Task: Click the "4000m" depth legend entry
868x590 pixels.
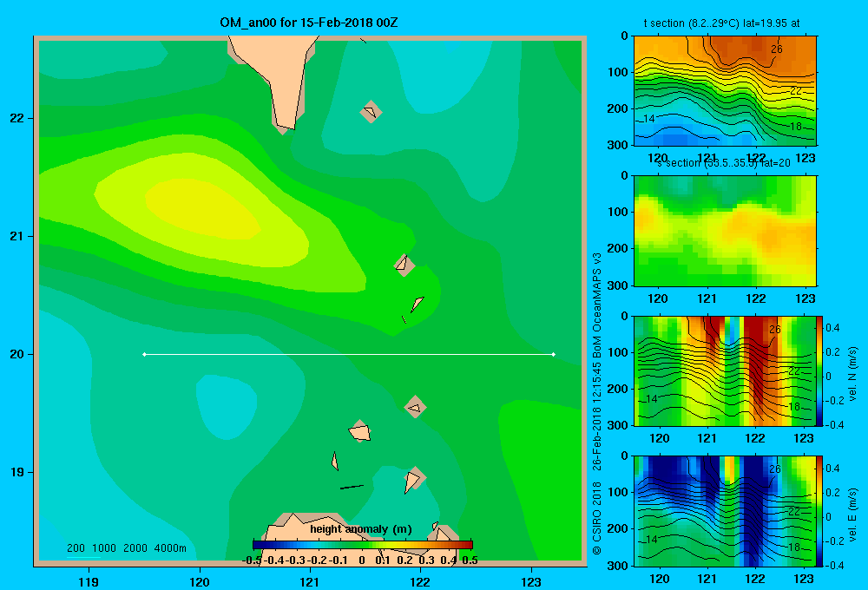Action: point(170,548)
